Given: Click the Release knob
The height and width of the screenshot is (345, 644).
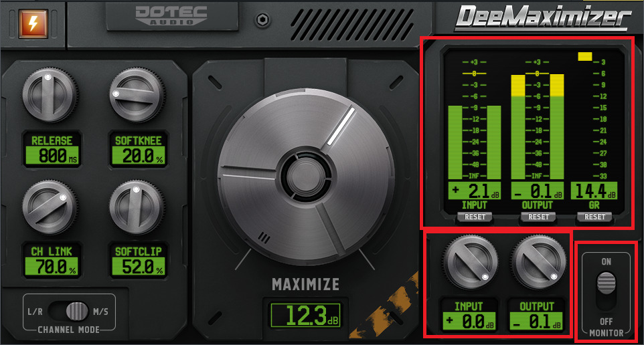Looking at the screenshot, I should (x=50, y=96).
